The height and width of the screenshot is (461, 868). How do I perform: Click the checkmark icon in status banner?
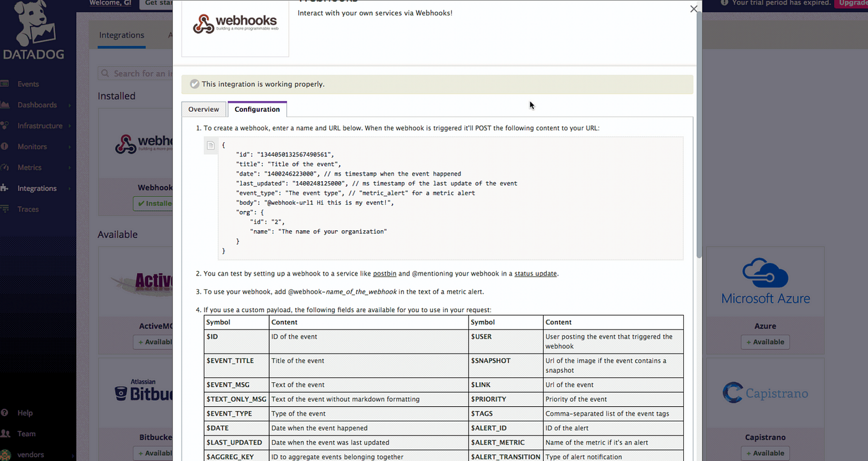tap(195, 84)
